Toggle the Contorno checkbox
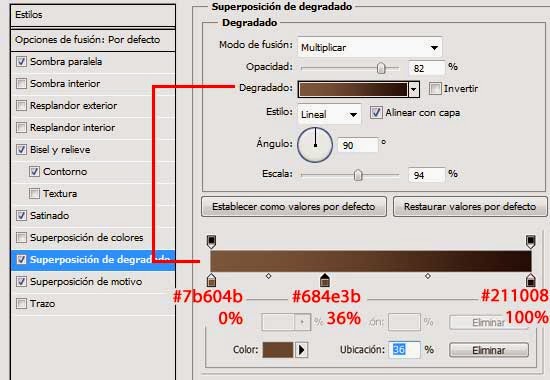 tap(34, 172)
